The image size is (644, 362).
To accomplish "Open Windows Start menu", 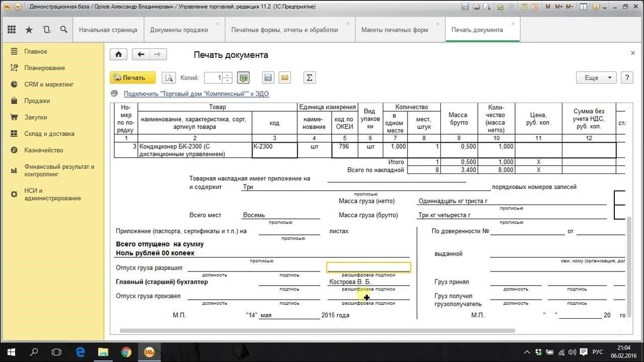I will coord(10,352).
